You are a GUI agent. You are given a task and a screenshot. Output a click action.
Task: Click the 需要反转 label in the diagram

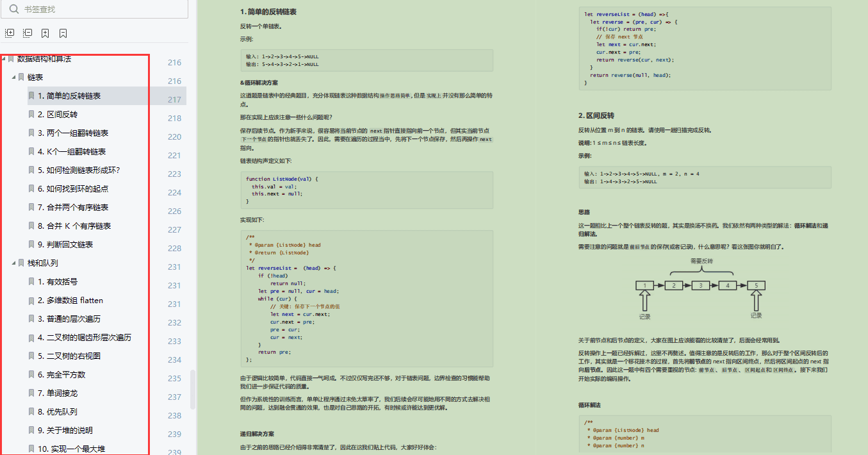click(701, 261)
